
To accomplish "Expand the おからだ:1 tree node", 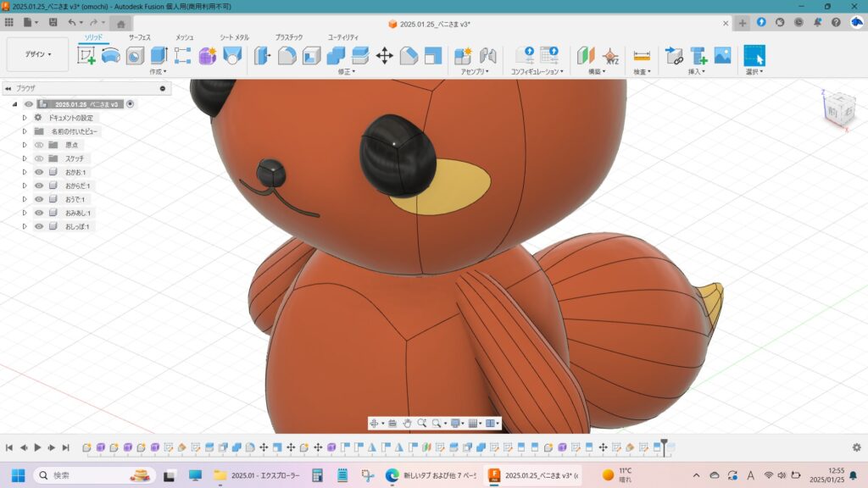I will [x=25, y=186].
